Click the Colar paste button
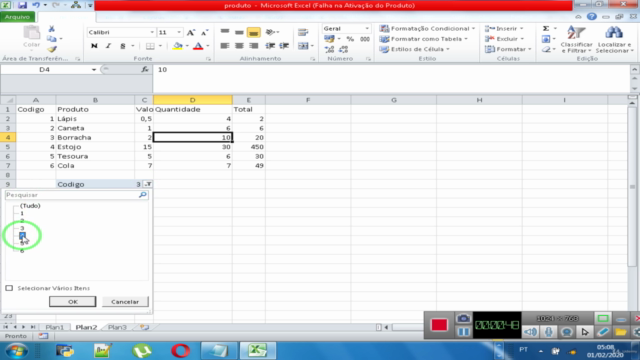The image size is (640, 360). coord(31,38)
